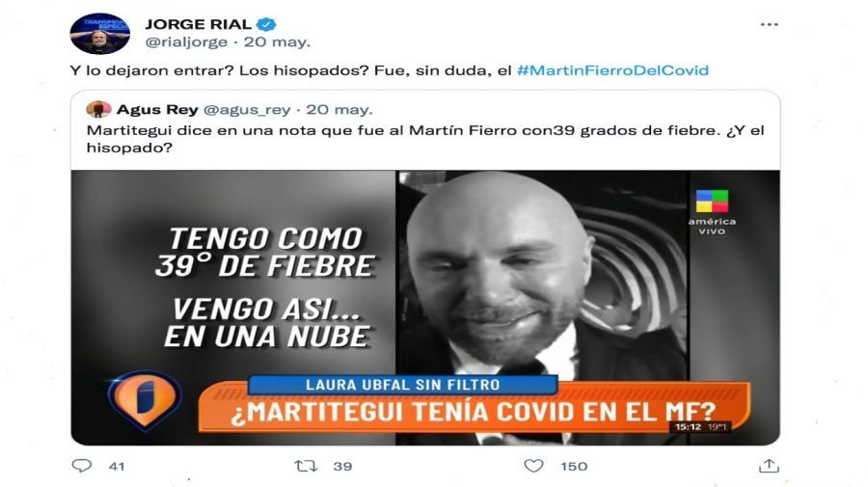This screenshot has width=868, height=487.
Task: Click the @agus_rey handle
Action: (x=247, y=110)
